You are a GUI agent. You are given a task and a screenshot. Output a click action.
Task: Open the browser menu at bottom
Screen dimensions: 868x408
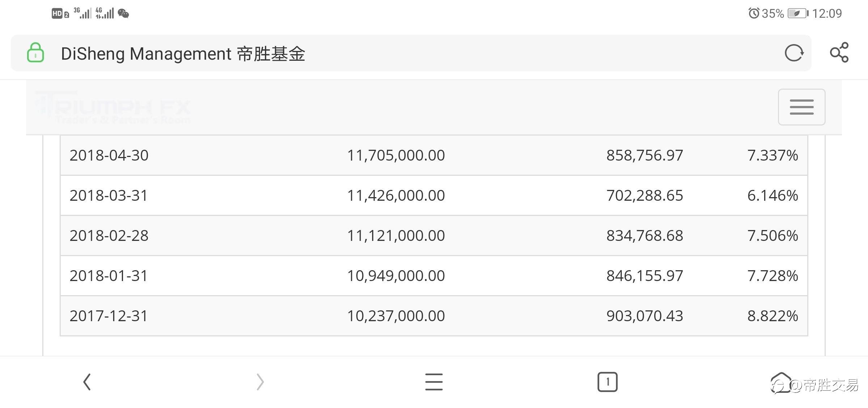(434, 382)
